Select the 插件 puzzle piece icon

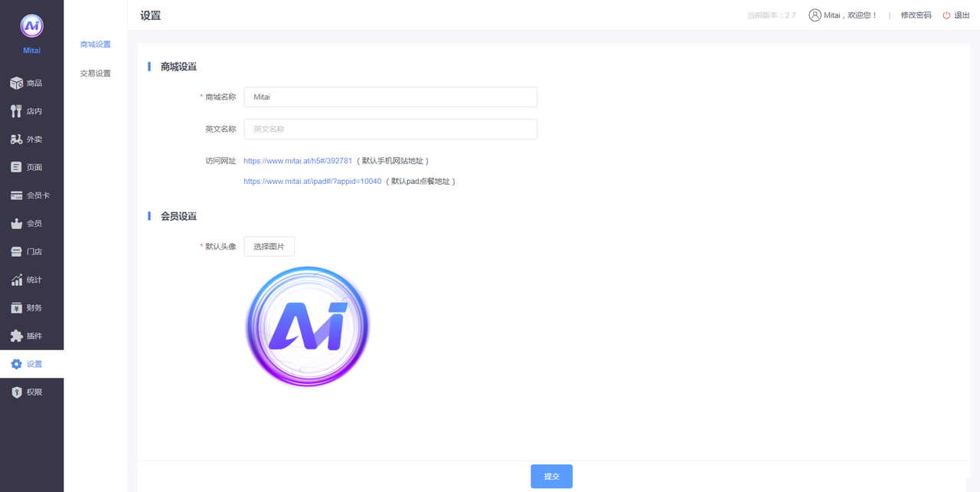pos(16,336)
